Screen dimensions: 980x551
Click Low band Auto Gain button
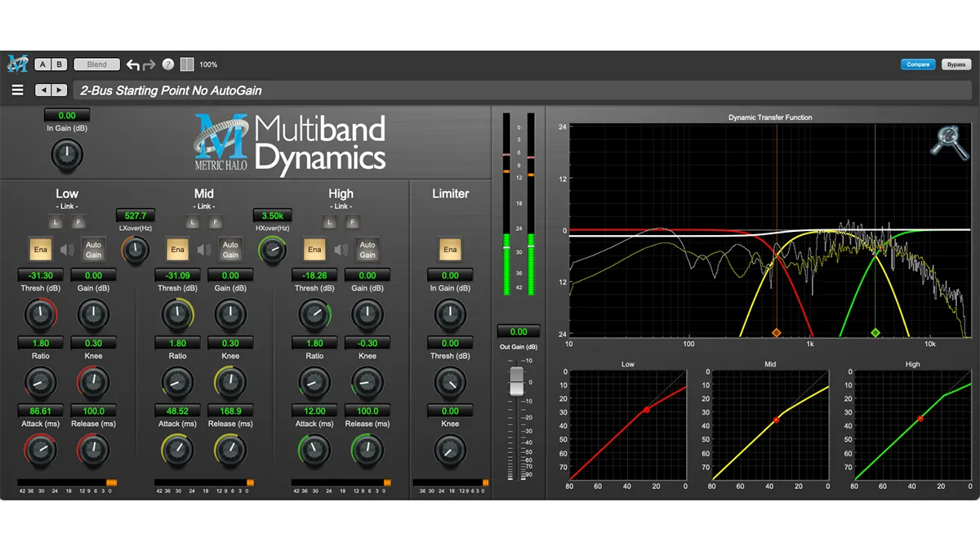click(x=93, y=250)
